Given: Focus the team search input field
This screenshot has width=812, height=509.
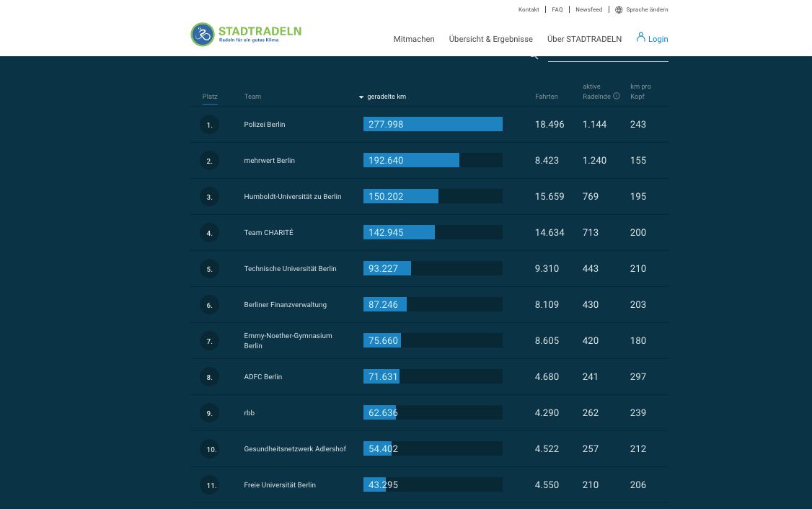Looking at the screenshot, I should click(608, 56).
